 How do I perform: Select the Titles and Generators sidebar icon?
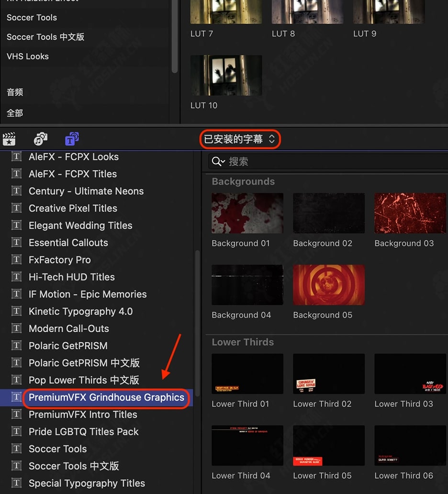72,139
